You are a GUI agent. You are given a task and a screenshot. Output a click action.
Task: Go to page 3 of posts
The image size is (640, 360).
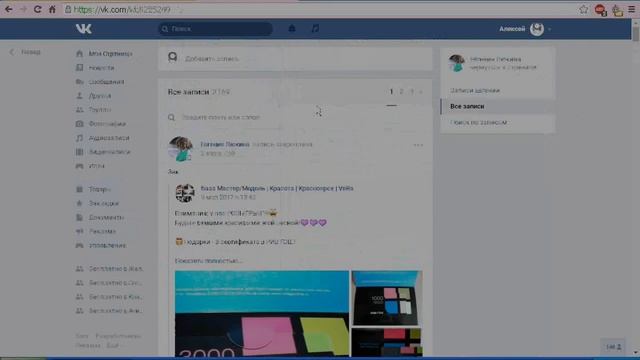[x=411, y=92]
